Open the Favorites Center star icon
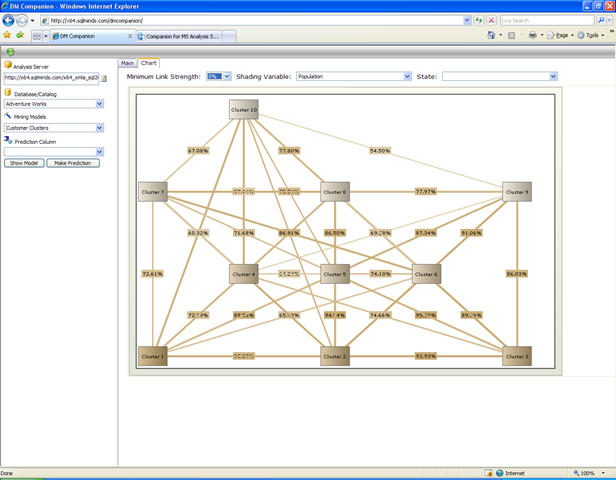616x480 pixels. pyautogui.click(x=7, y=35)
